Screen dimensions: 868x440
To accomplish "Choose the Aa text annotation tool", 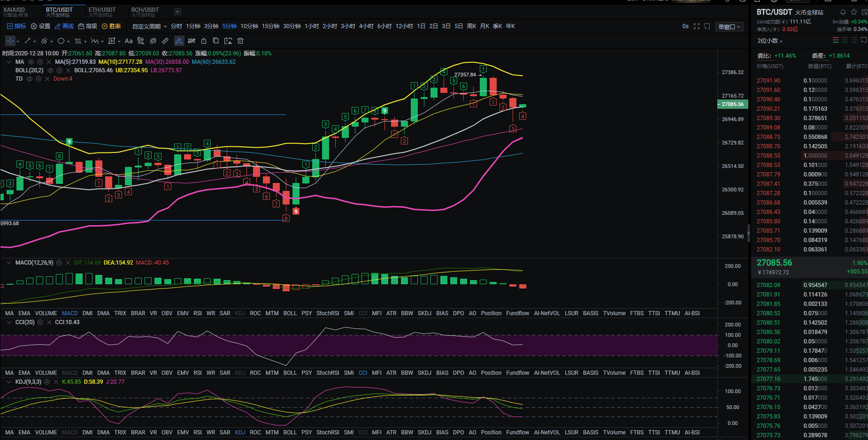I will pyautogui.click(x=129, y=41).
